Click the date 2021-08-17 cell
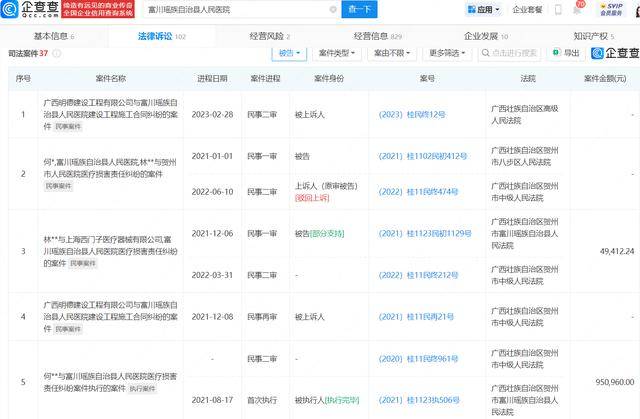 coord(212,400)
